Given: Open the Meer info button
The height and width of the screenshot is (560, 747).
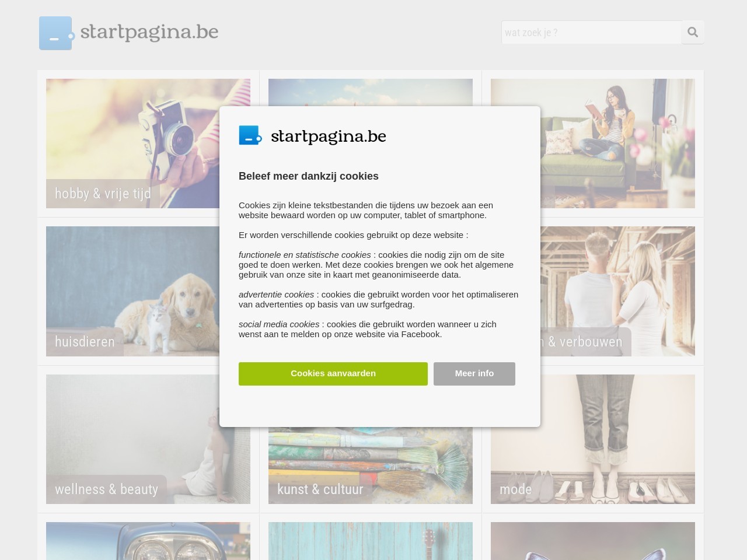Looking at the screenshot, I should pyautogui.click(x=474, y=373).
